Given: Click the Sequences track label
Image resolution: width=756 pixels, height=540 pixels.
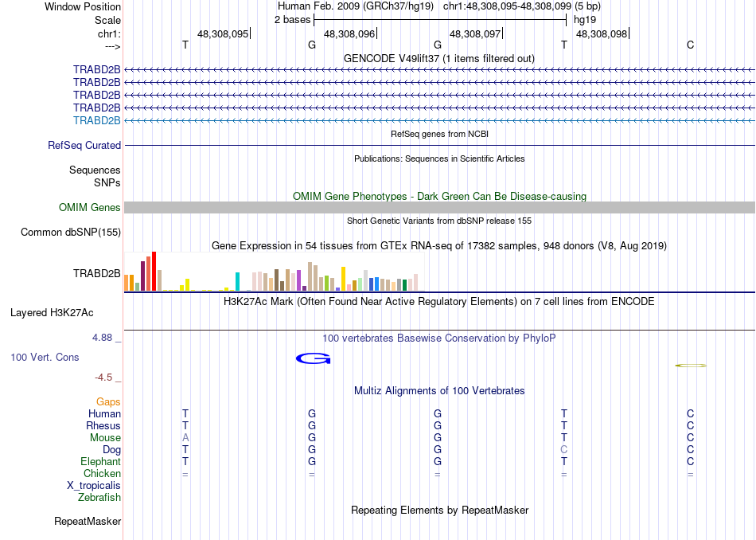Looking at the screenshot, I should pos(95,170).
